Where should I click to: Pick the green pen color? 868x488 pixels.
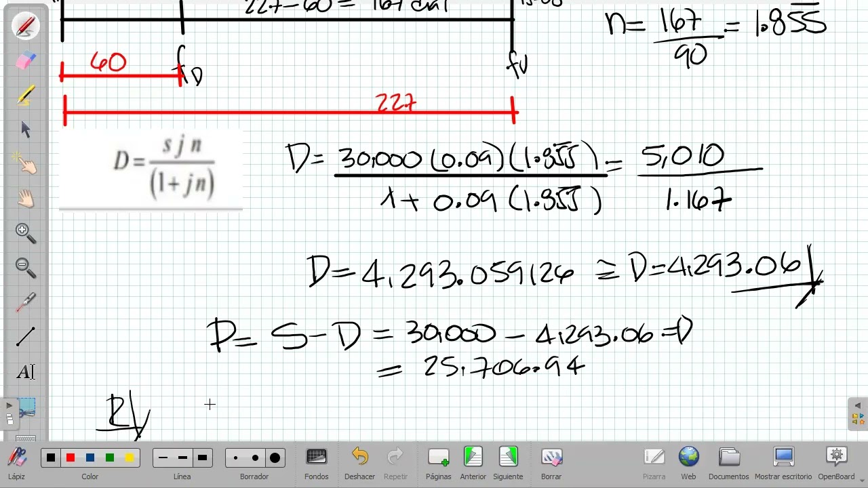[x=110, y=458]
